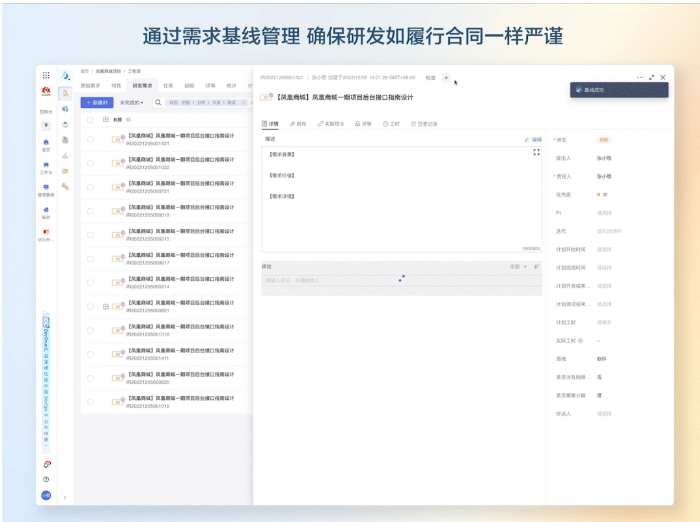
Task: Open list row IR20221205001016
Action: pos(166,330)
